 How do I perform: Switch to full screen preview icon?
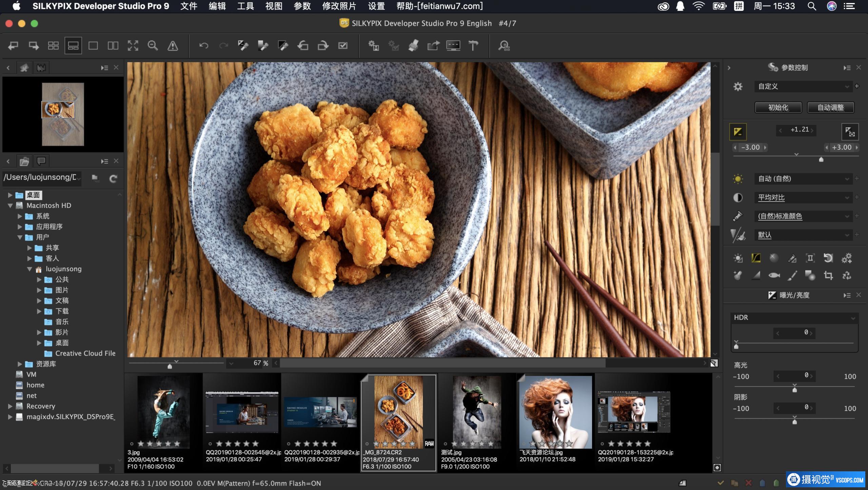(133, 45)
